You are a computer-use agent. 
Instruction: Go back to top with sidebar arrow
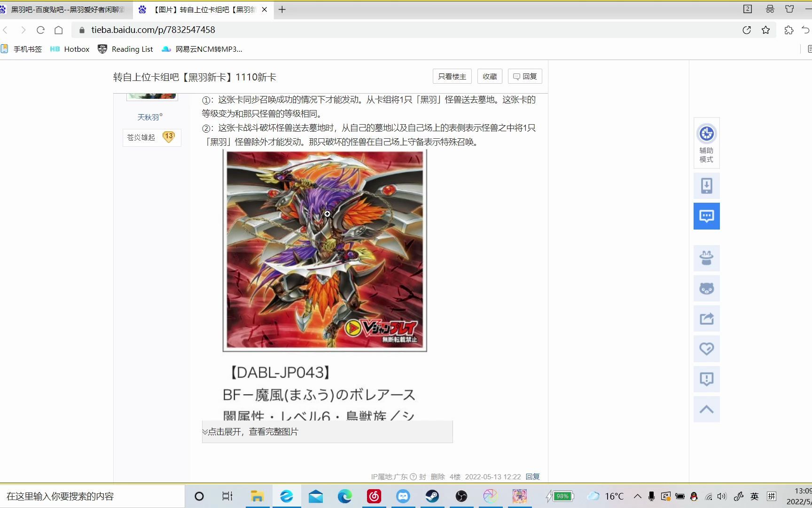[706, 409]
